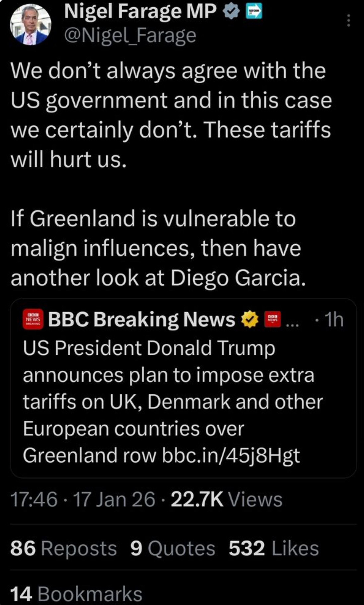Image resolution: width=364 pixels, height=605 pixels.
Task: Click the BBC News affiliate badge
Action: [x=272, y=319]
